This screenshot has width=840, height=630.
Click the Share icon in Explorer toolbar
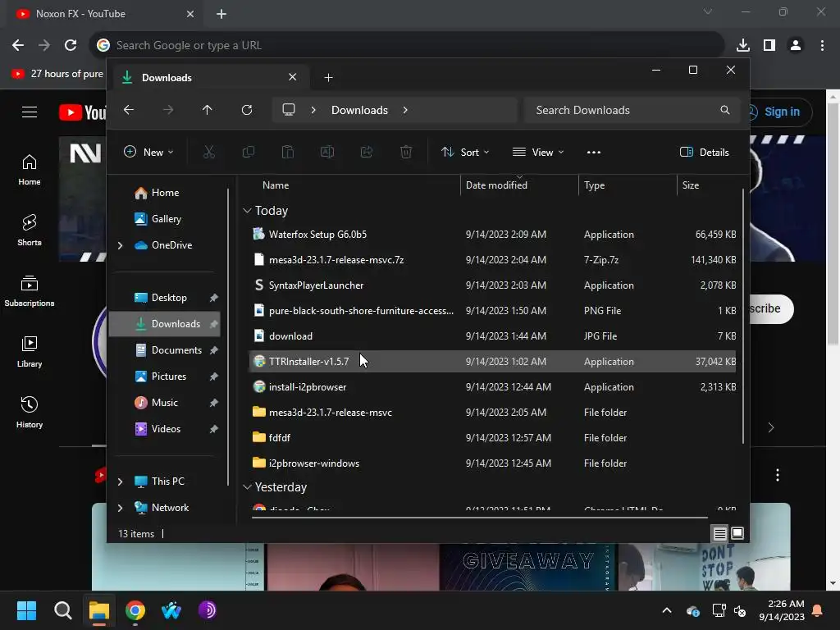click(367, 152)
